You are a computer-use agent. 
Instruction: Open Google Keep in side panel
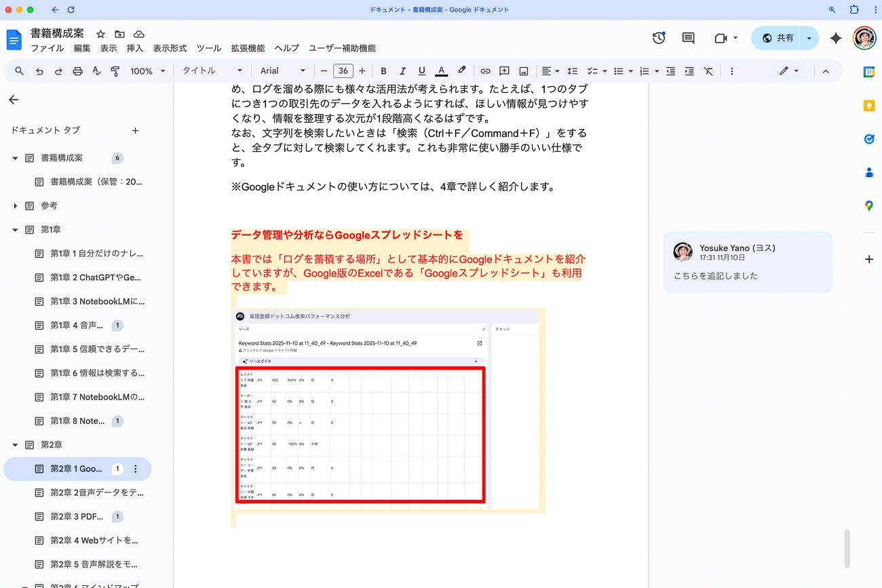(x=868, y=106)
